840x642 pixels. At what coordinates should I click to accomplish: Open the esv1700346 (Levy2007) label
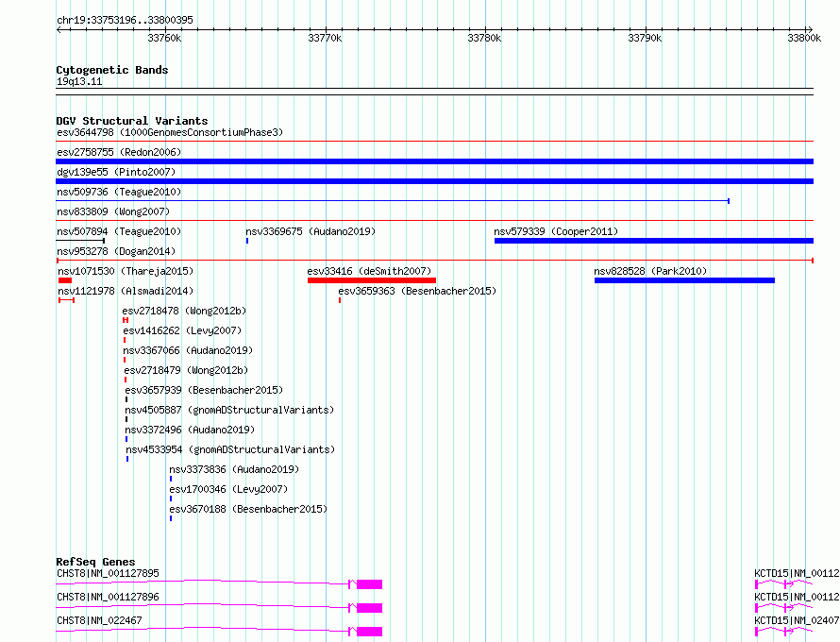[x=228, y=489]
